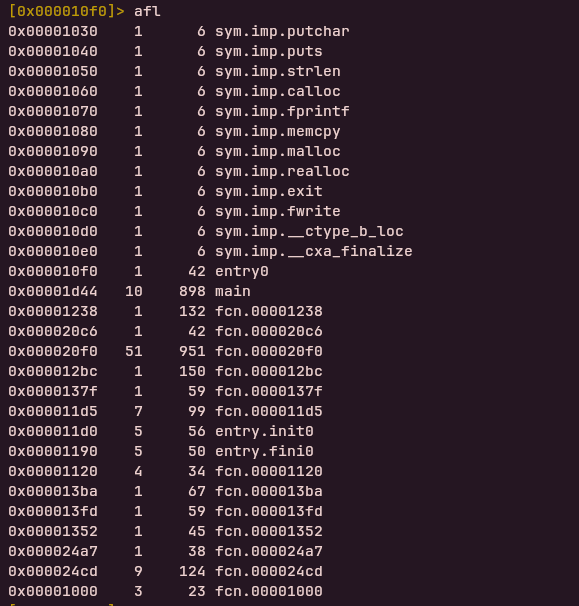The image size is (579, 606).
Task: Click entry.fini0 function name
Action: (x=264, y=451)
